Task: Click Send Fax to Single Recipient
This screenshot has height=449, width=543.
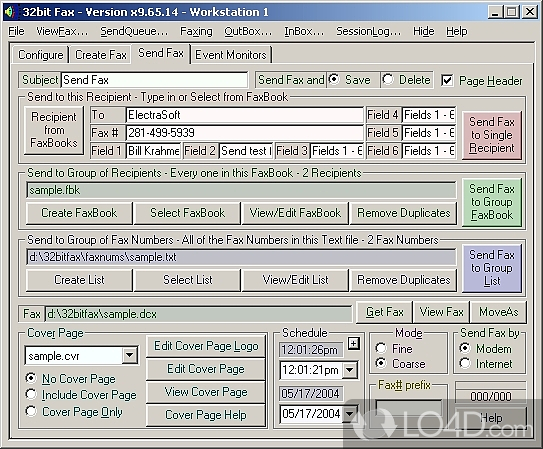Action: (492, 135)
